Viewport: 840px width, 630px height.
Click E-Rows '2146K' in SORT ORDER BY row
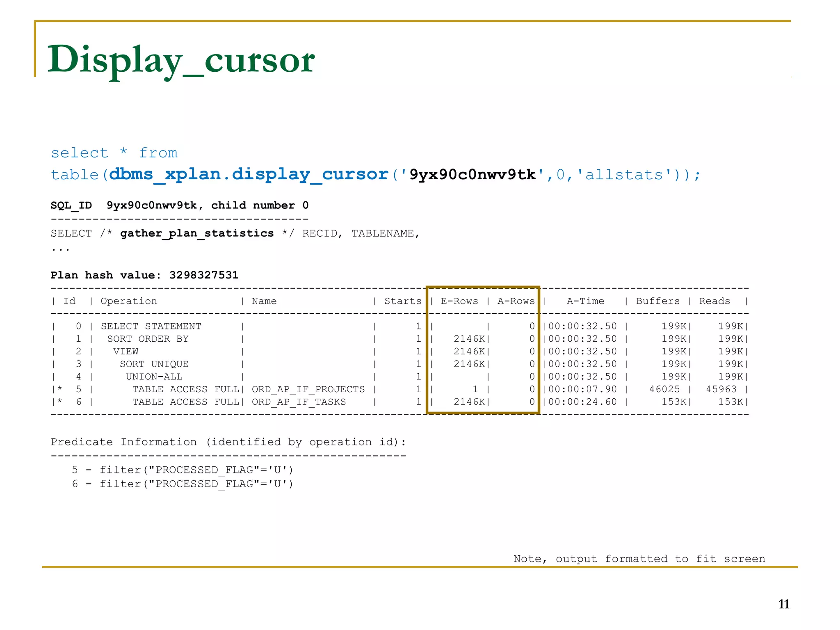pos(469,339)
